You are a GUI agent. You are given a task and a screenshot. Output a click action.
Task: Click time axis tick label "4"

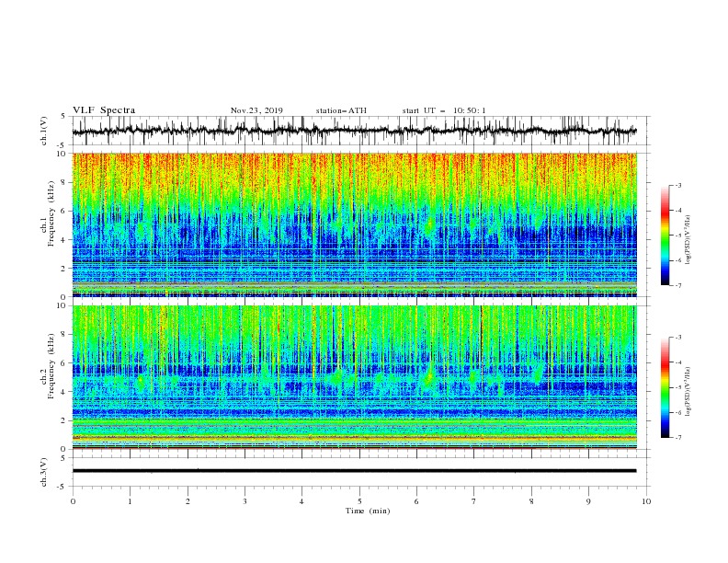pyautogui.click(x=302, y=501)
